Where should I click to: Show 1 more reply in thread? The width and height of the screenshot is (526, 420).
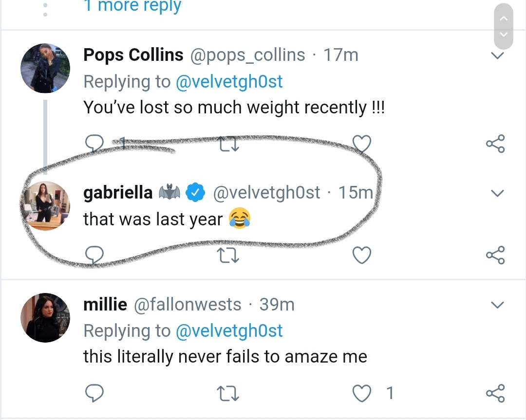(x=132, y=6)
